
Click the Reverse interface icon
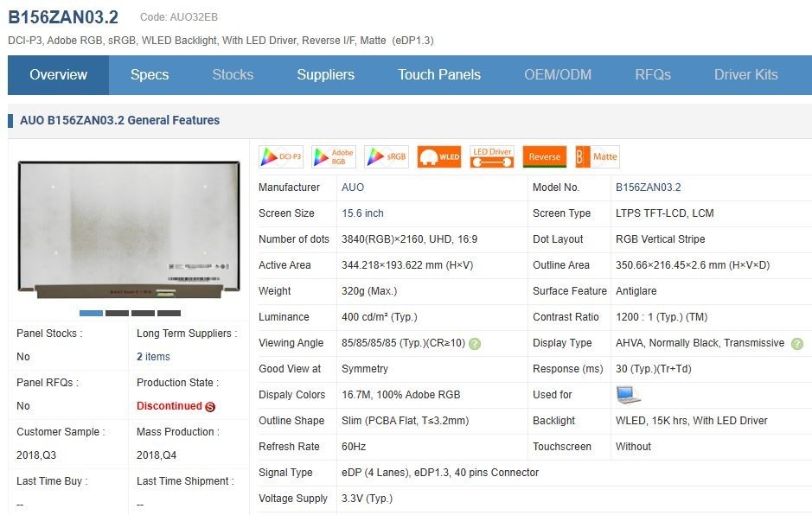[545, 156]
